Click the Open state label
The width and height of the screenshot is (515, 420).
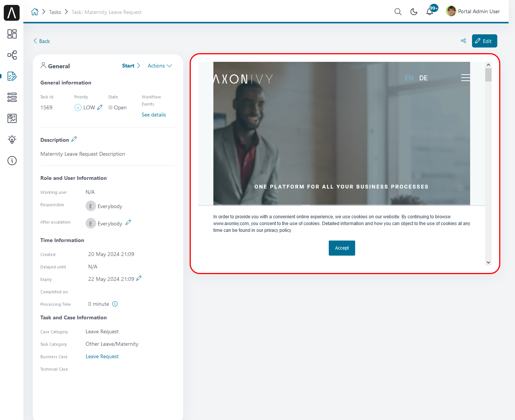pos(120,107)
